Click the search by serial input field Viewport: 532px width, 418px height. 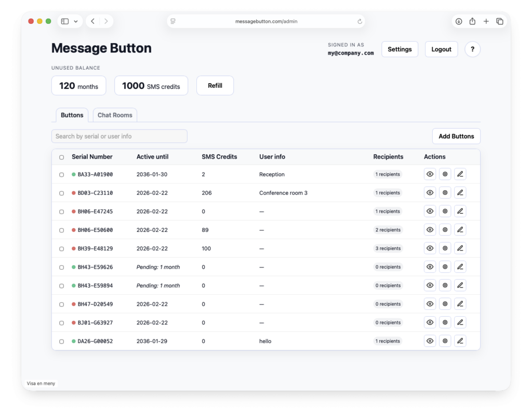[119, 136]
